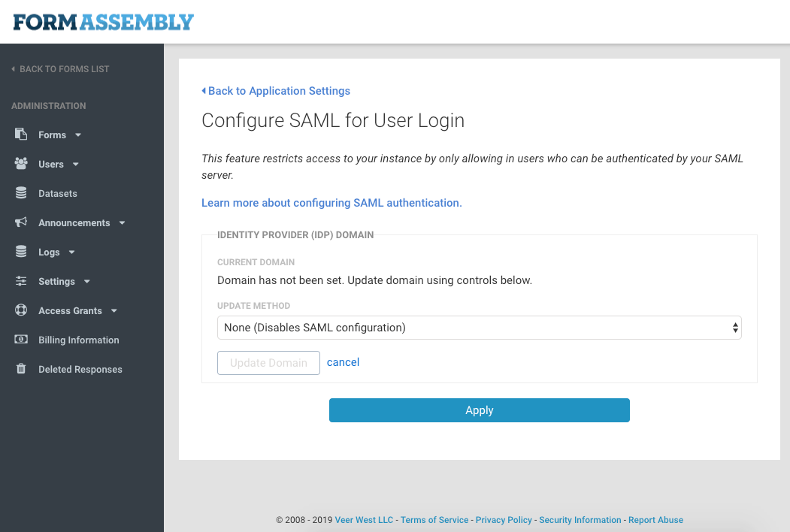790x532 pixels.
Task: Select the Forms icon in the sidebar
Action: coord(20,134)
